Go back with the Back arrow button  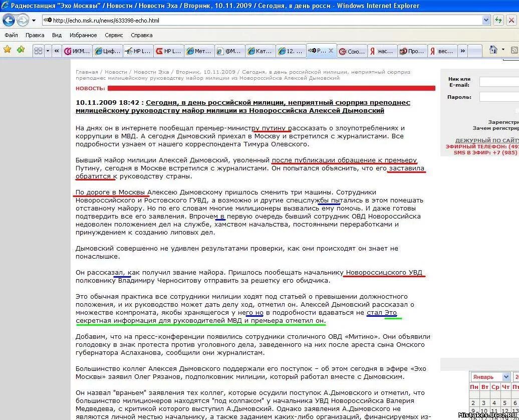pos(9,20)
